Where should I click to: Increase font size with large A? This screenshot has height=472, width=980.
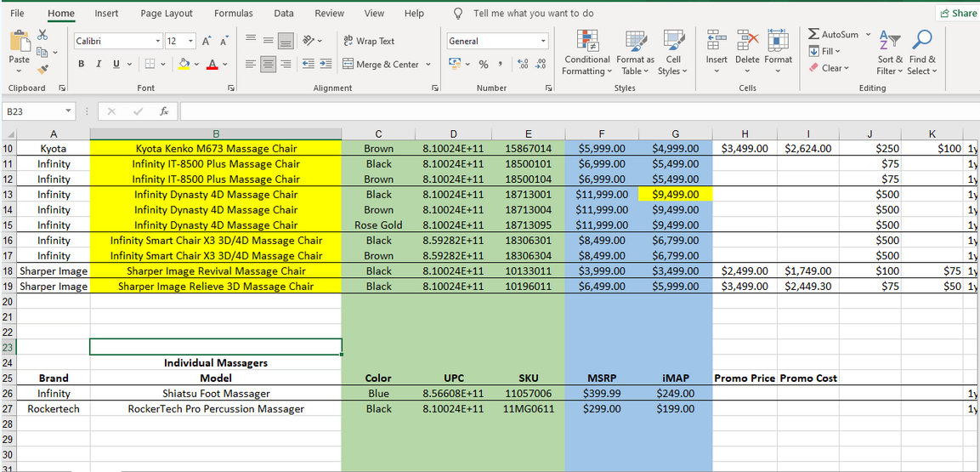pos(207,42)
